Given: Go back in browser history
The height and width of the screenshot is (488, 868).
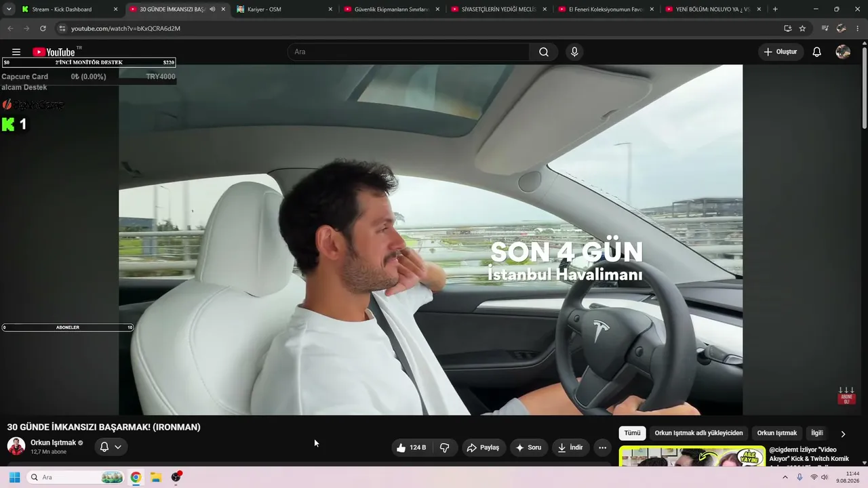Looking at the screenshot, I should pyautogui.click(x=10, y=28).
